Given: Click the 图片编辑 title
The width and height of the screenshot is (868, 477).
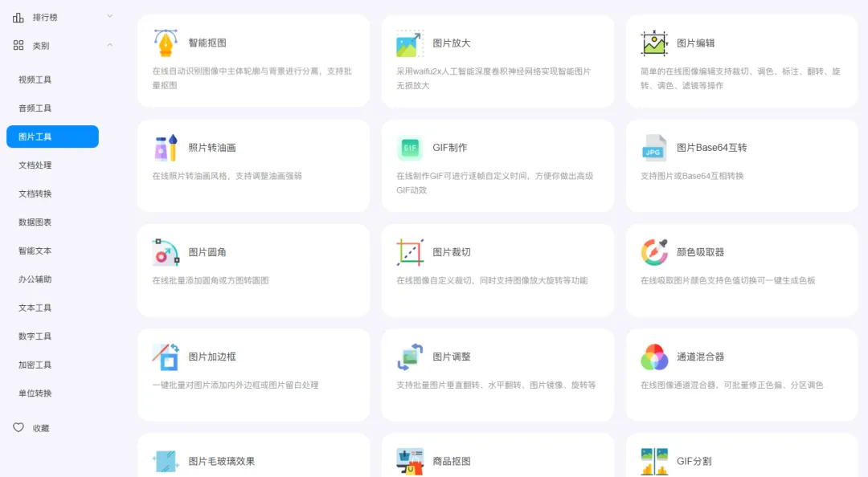Looking at the screenshot, I should point(696,43).
